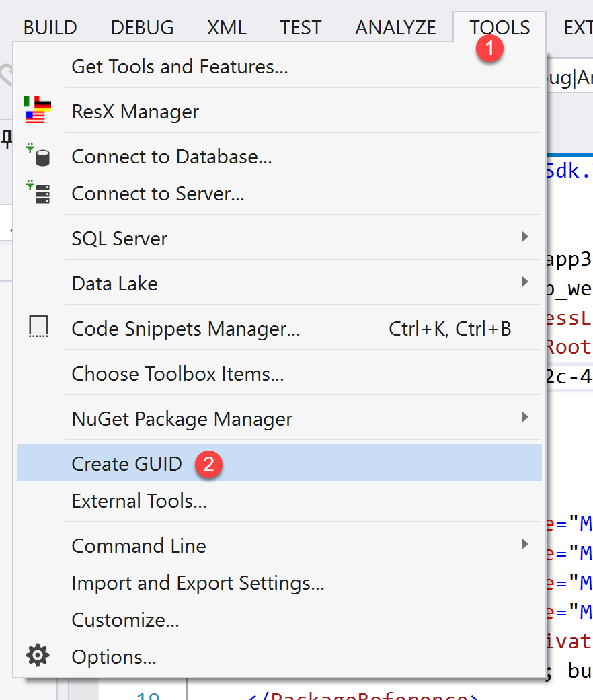Open External Tools dialog

pos(139,501)
